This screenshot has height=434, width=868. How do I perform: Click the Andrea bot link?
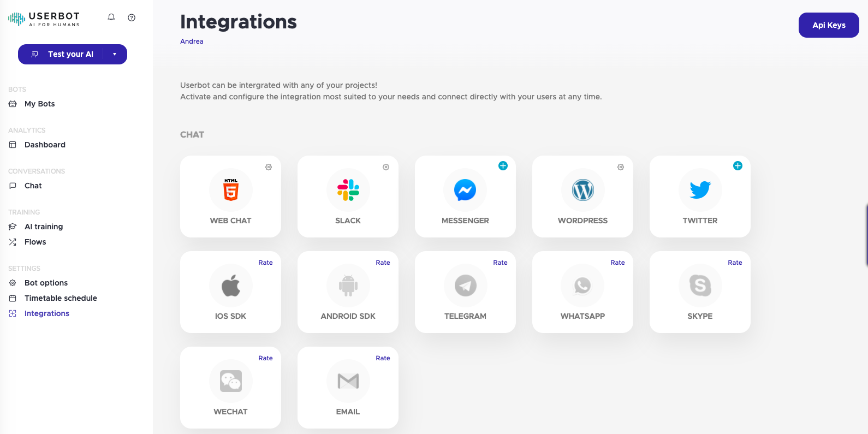[x=192, y=41]
